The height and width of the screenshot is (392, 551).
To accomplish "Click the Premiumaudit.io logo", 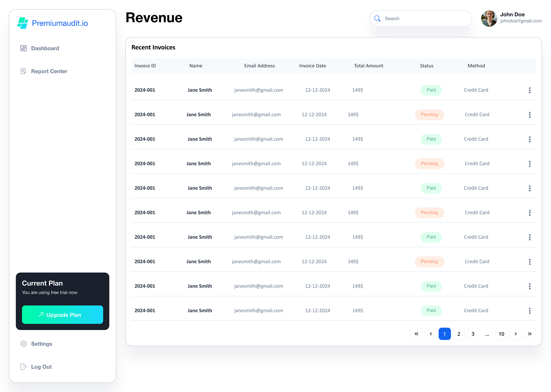I will tap(53, 23).
